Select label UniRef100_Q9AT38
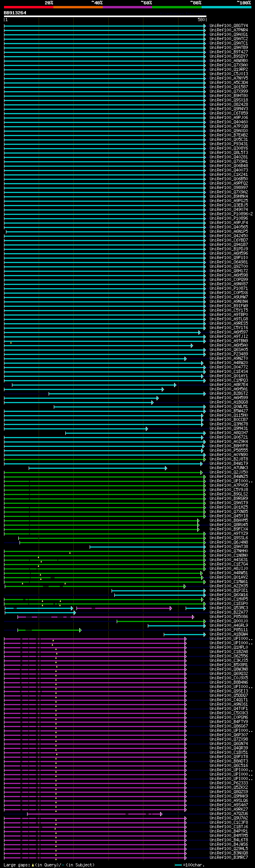The width and height of the screenshot is (255, 868). 229,547
